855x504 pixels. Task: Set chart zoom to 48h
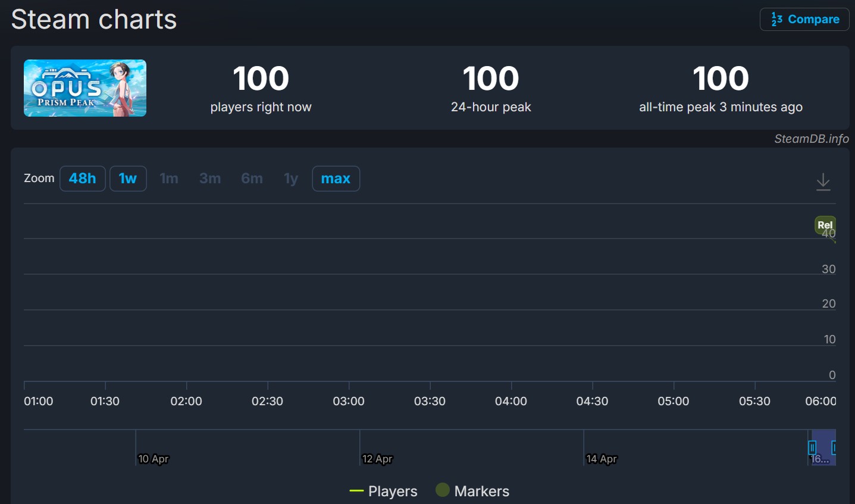tap(83, 179)
